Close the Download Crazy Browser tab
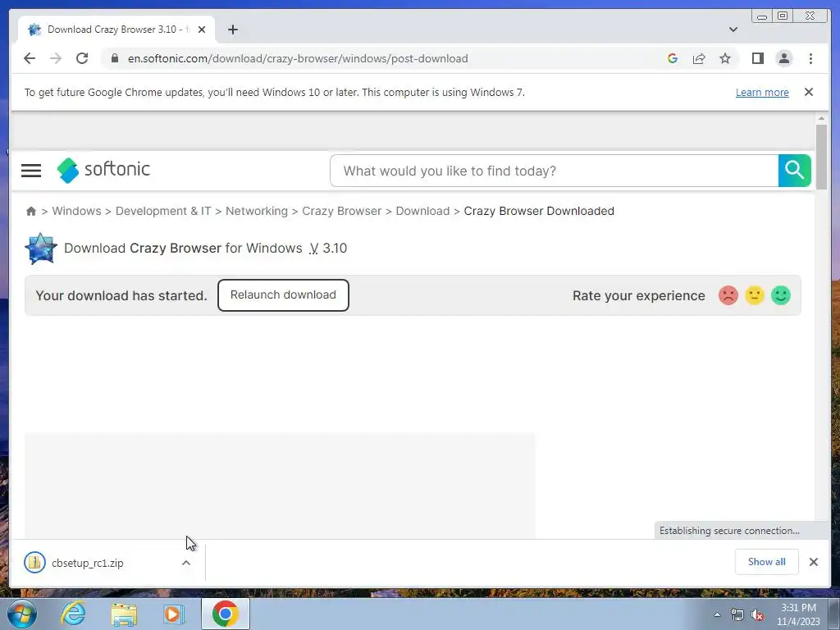The height and width of the screenshot is (630, 840). point(202,30)
